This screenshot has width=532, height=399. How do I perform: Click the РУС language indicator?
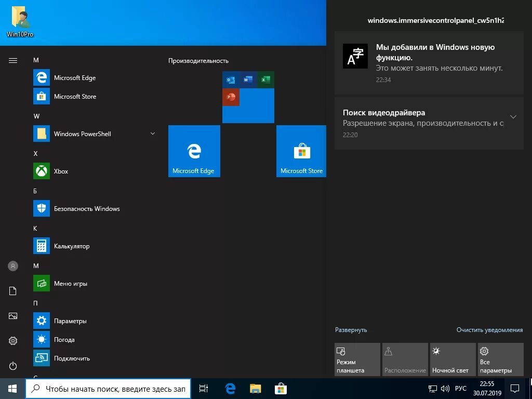(460, 389)
